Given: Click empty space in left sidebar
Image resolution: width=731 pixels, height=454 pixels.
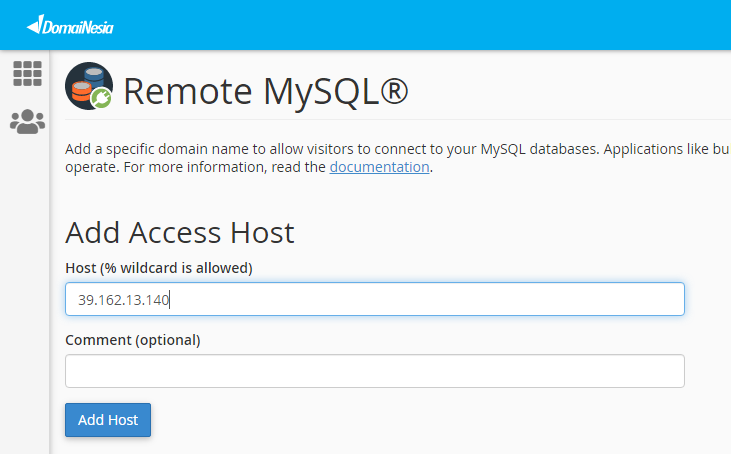Looking at the screenshot, I should pos(25,300).
